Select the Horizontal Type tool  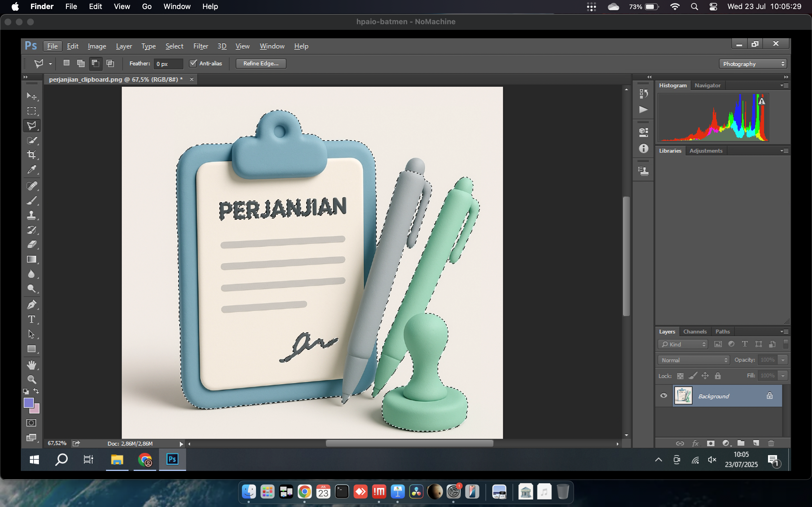tap(32, 320)
